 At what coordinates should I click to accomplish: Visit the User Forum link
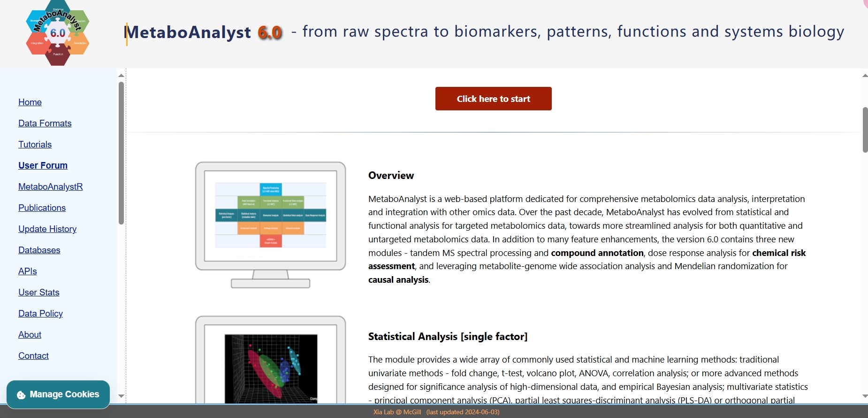coord(43,165)
